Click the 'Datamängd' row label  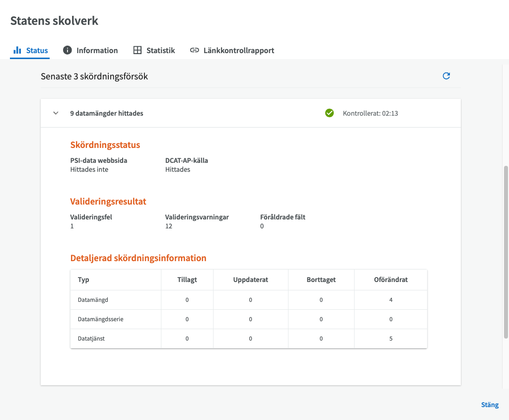tap(93, 300)
